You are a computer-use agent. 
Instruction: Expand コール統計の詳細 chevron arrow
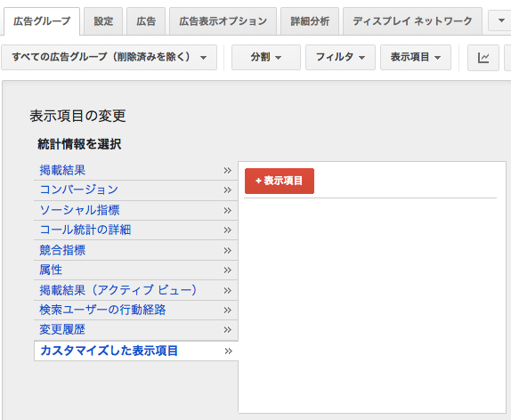pos(228,230)
